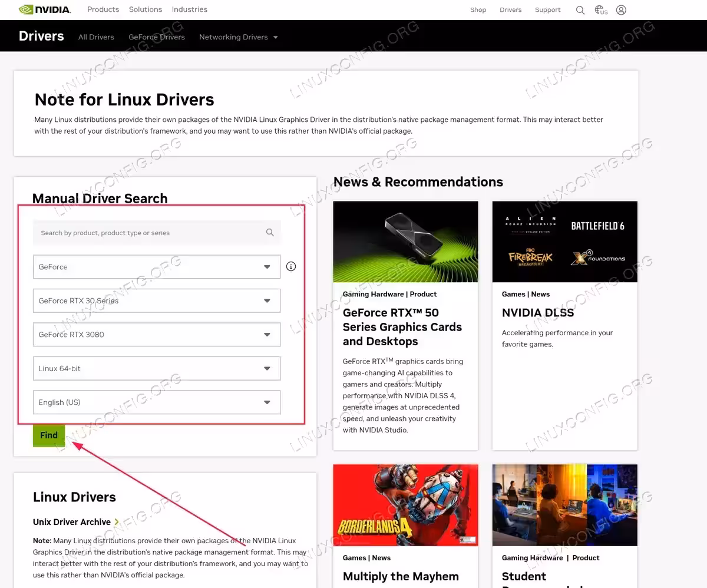Click the green Find button
The width and height of the screenshot is (707, 588).
tap(49, 435)
